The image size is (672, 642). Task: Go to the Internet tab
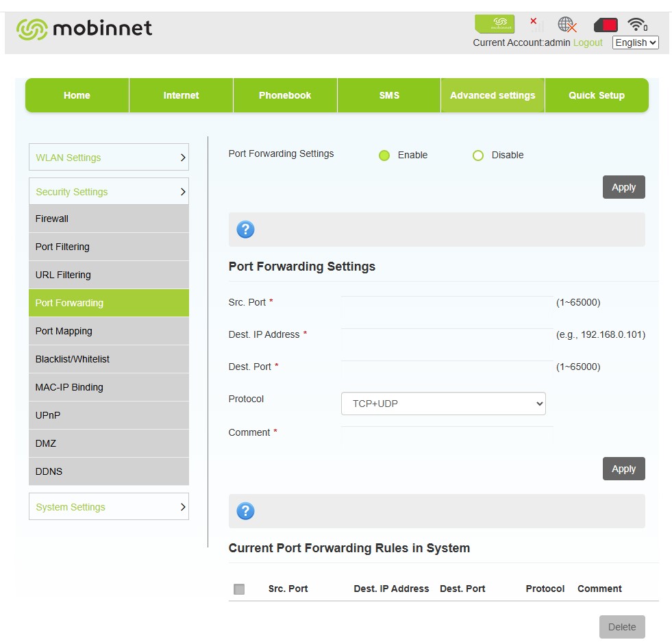[x=181, y=95]
